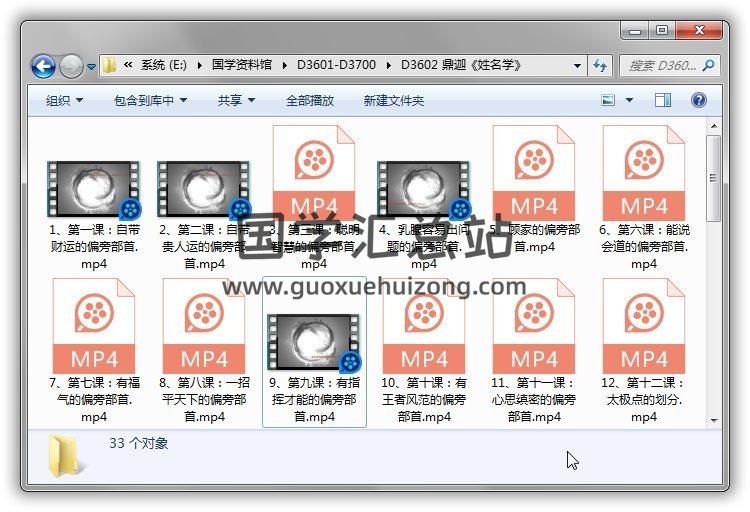The image size is (750, 512).
Task: Click the refresh button beside address bar
Action: coord(600,66)
